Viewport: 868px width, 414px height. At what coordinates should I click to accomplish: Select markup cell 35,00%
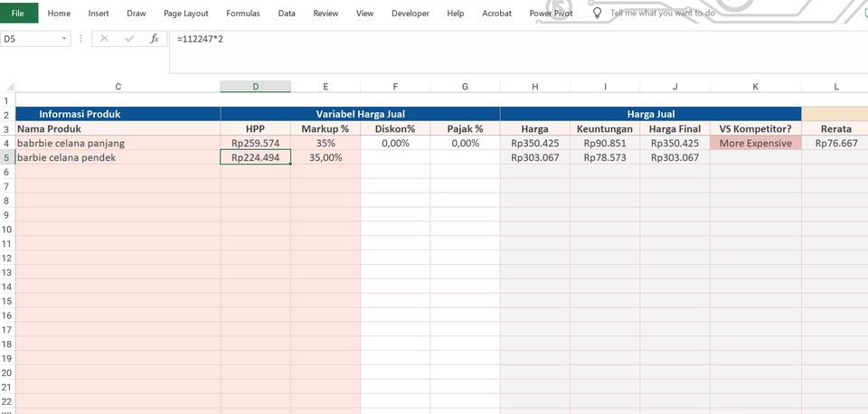click(325, 157)
